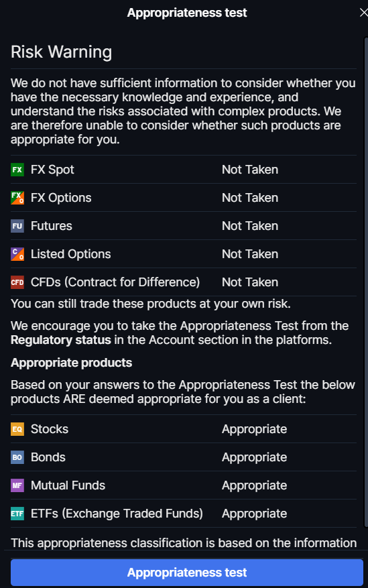Click the green FX Spot icon
This screenshot has height=588, width=368.
click(17, 170)
